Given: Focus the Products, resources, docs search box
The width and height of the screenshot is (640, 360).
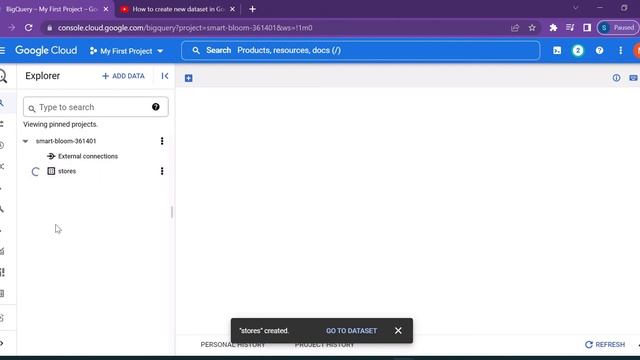Looking at the screenshot, I should point(361,50).
